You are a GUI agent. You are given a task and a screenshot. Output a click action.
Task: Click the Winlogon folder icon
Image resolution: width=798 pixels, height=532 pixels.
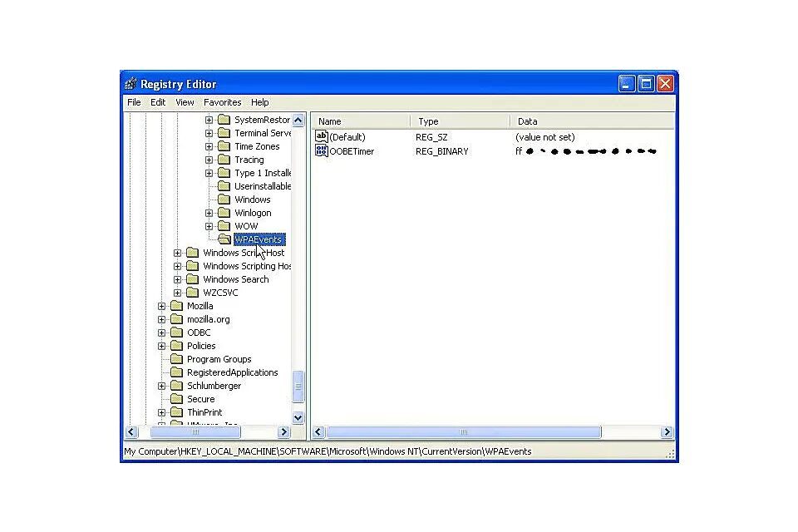224,212
